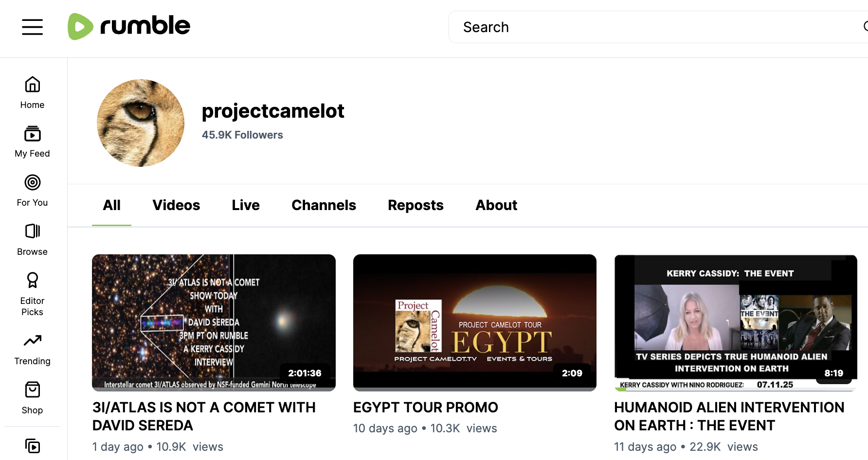Select Browse in the sidebar
The height and width of the screenshot is (460, 868).
click(x=32, y=239)
